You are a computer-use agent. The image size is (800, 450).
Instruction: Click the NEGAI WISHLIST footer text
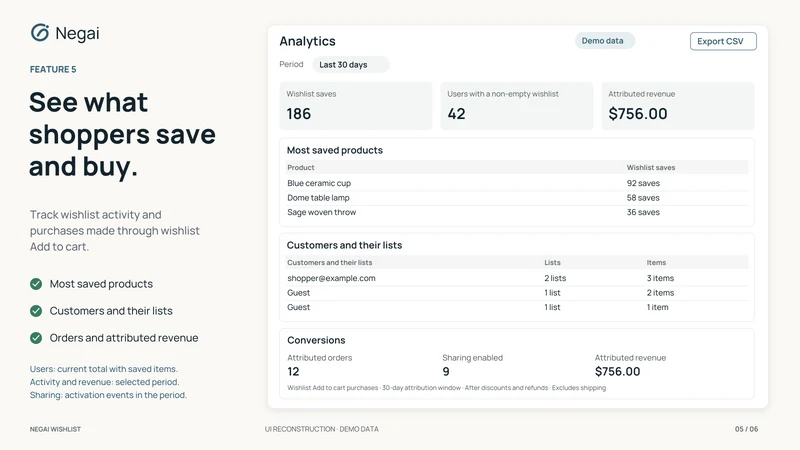click(x=55, y=429)
